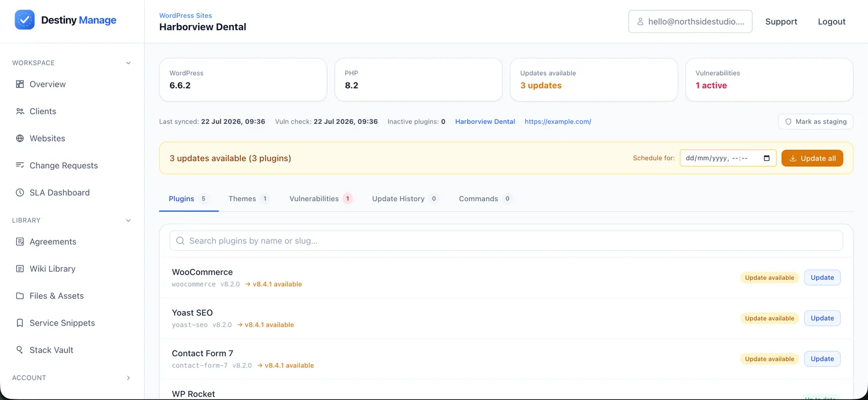The width and height of the screenshot is (868, 400).
Task: Click Mark as staging button
Action: tap(815, 121)
